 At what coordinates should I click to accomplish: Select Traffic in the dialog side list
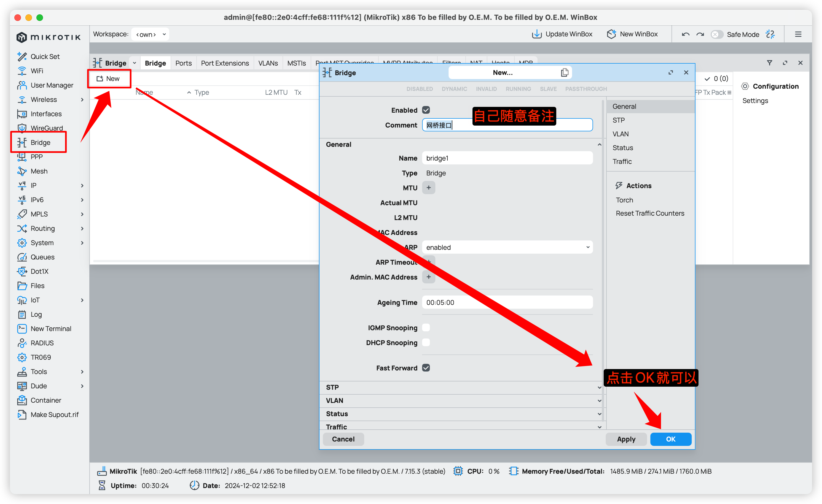650,161
